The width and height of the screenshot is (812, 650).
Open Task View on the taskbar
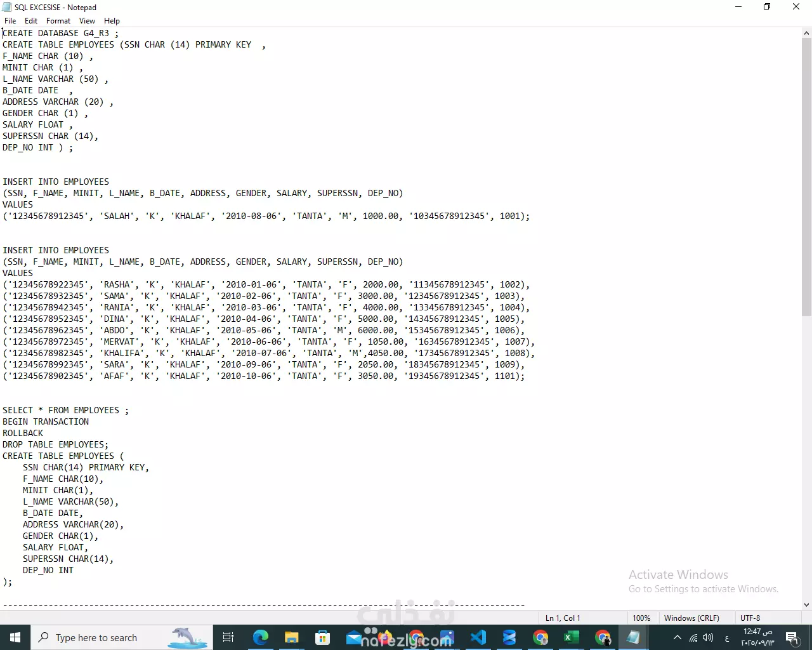pos(228,637)
